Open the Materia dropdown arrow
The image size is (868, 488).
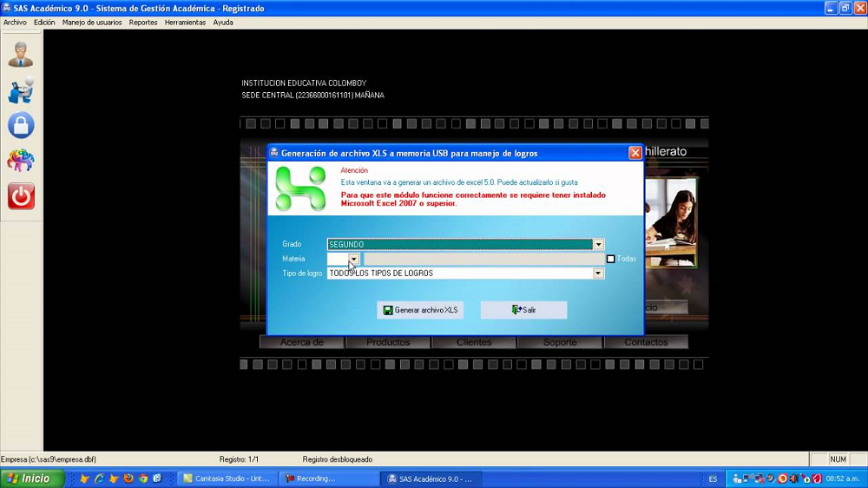[x=353, y=259]
